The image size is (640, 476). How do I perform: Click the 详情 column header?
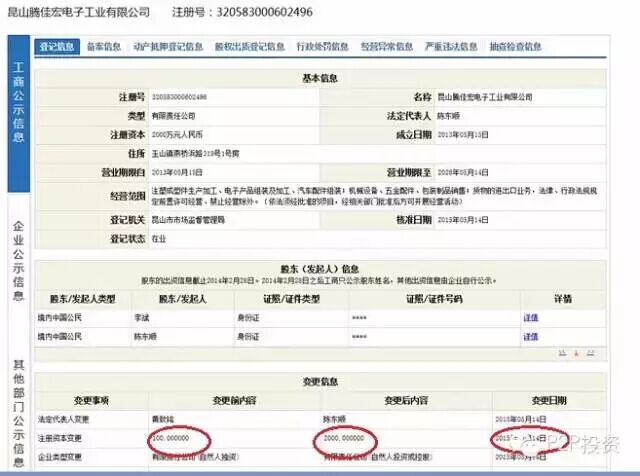click(x=563, y=299)
